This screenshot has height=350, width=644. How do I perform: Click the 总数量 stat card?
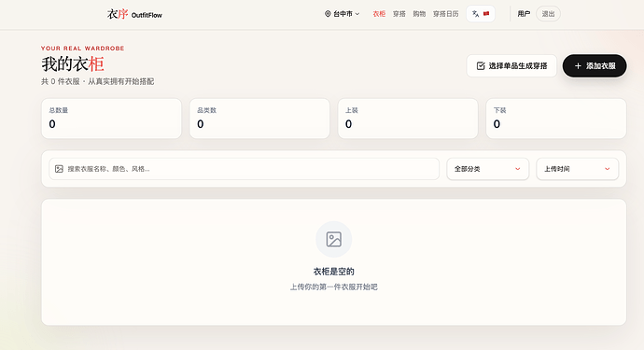pos(111,119)
